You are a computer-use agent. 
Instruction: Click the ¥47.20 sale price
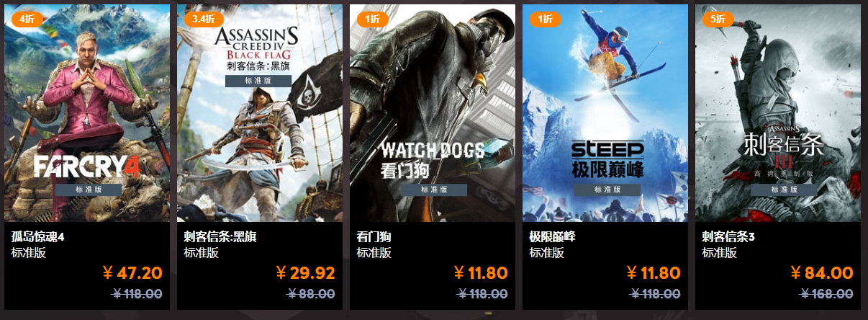pos(132,273)
